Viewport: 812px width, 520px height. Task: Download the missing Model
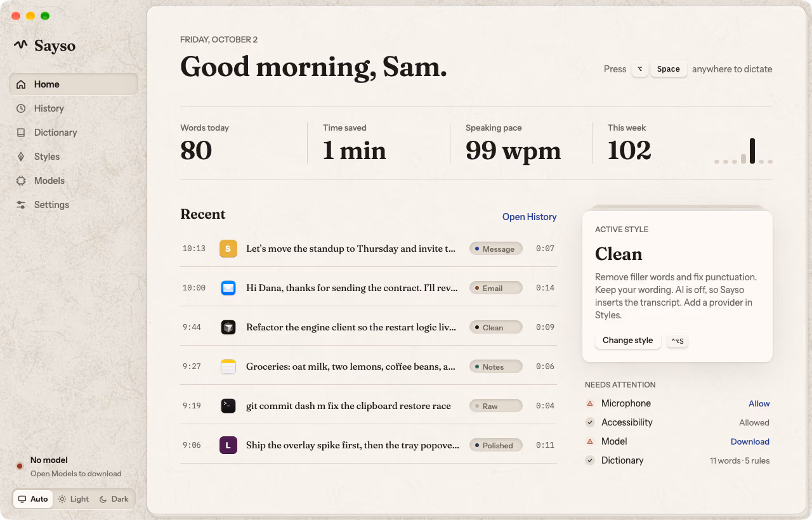pos(750,441)
